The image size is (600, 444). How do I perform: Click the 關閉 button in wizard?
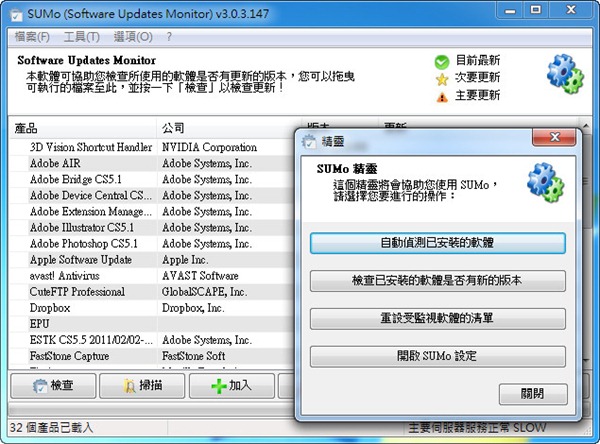pyautogui.click(x=533, y=394)
